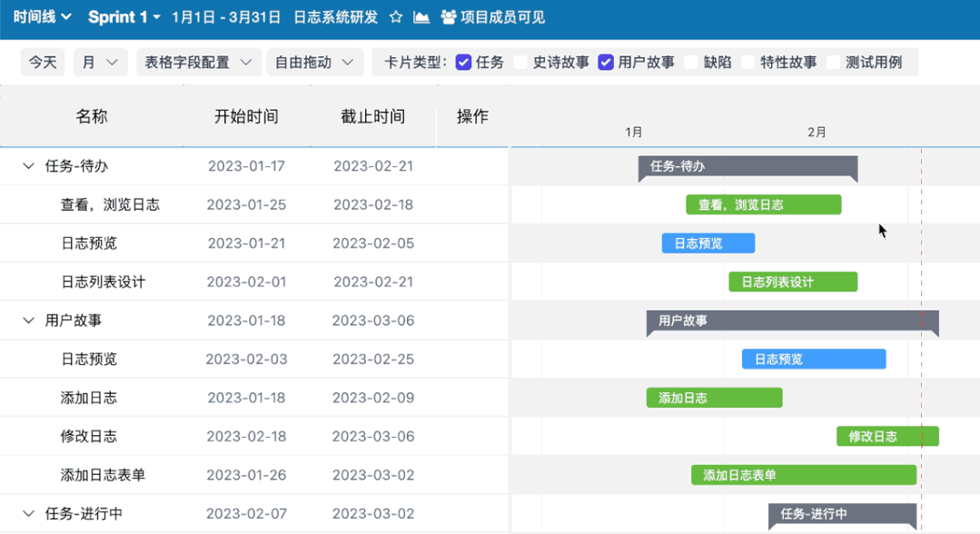980x534 pixels.
Task: Toggle the 用户故事 card type checkbox
Action: coord(606,62)
